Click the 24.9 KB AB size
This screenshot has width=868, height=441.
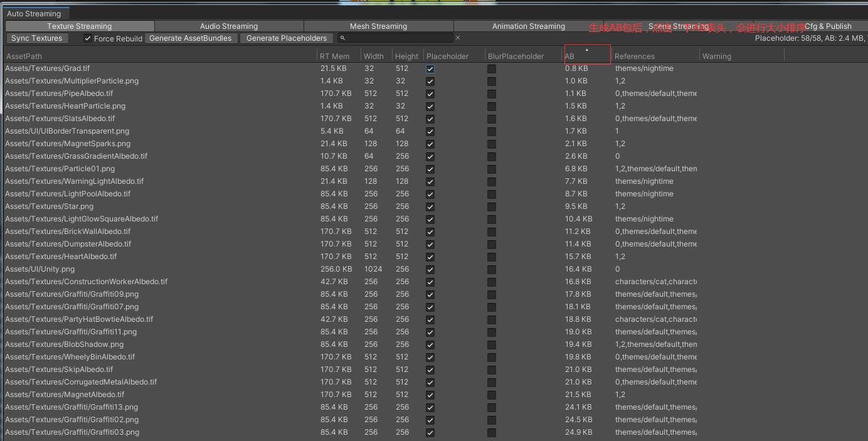(x=578, y=432)
